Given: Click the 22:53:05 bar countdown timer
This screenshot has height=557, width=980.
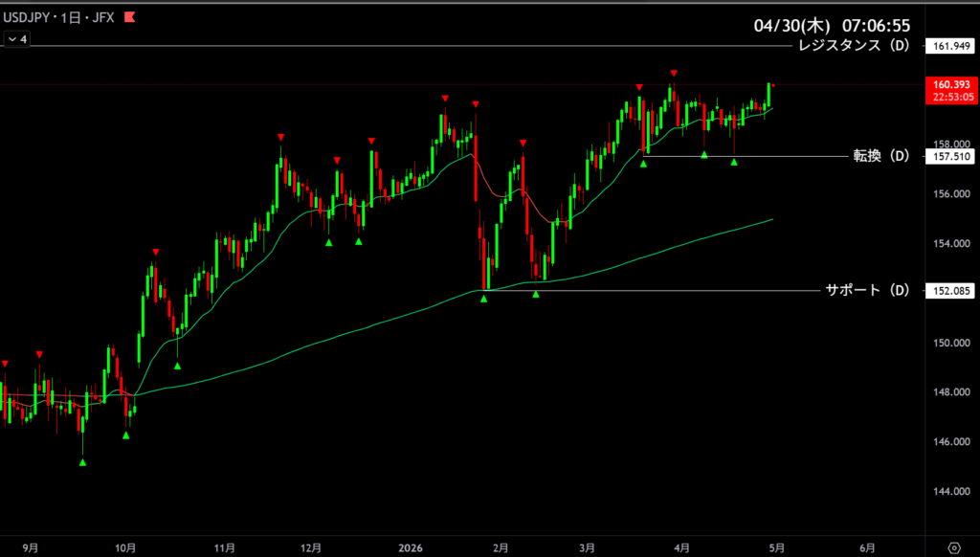Looking at the screenshot, I should (950, 97).
